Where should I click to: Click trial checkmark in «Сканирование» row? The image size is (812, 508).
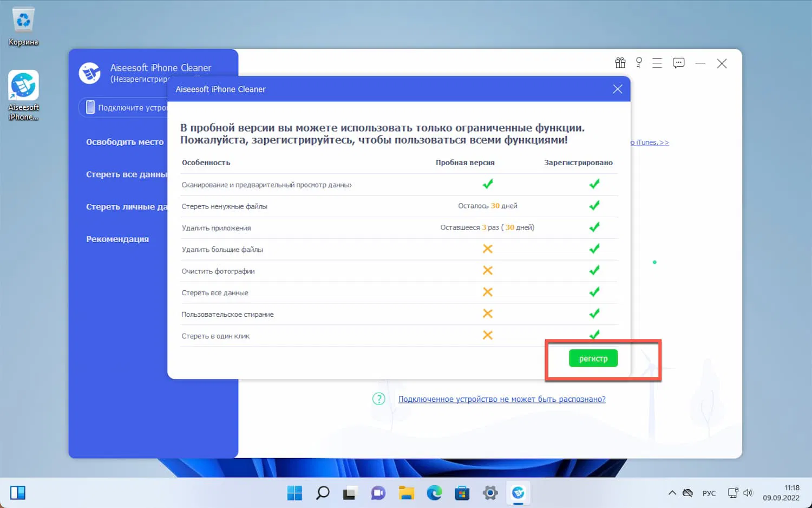[488, 184]
